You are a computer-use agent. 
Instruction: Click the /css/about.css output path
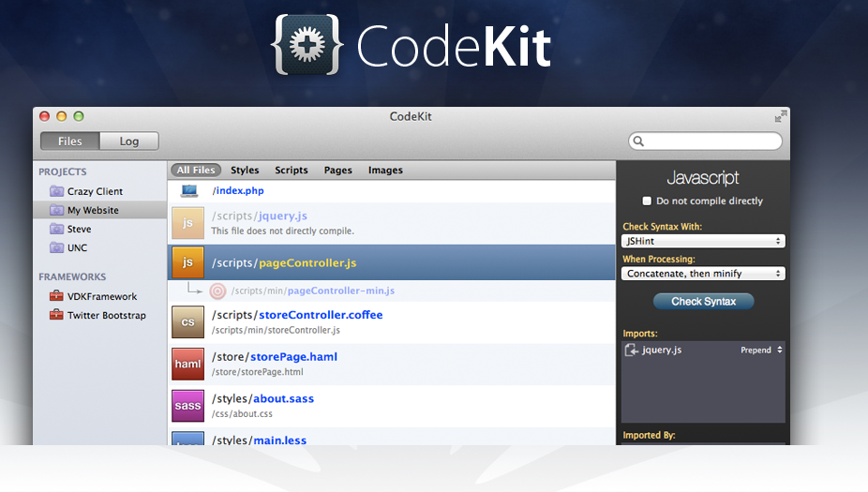click(242, 414)
